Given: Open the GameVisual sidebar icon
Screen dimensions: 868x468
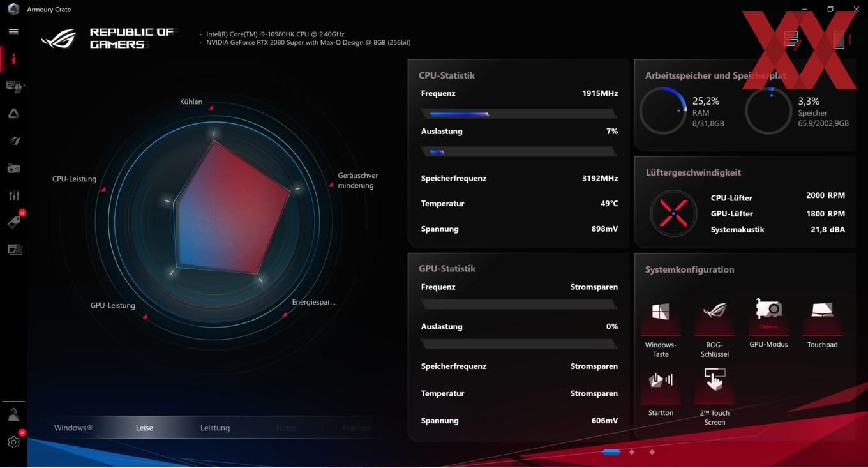Looking at the screenshot, I should pos(14,141).
